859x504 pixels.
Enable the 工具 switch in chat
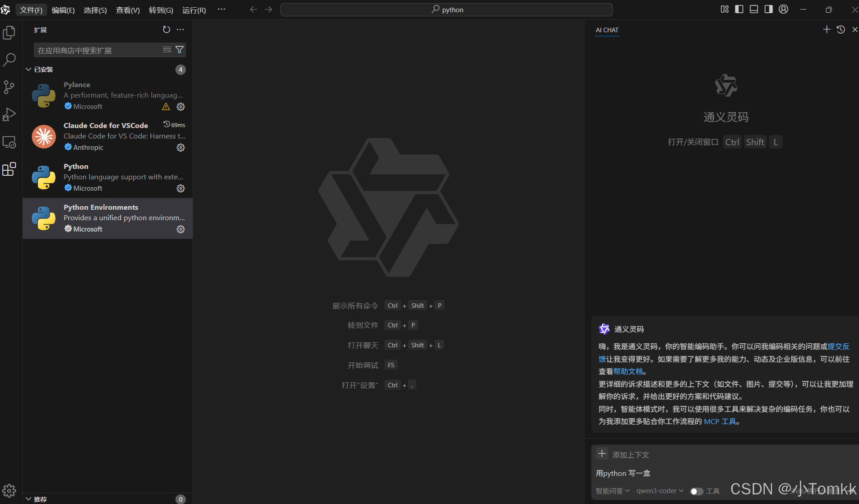(x=696, y=491)
